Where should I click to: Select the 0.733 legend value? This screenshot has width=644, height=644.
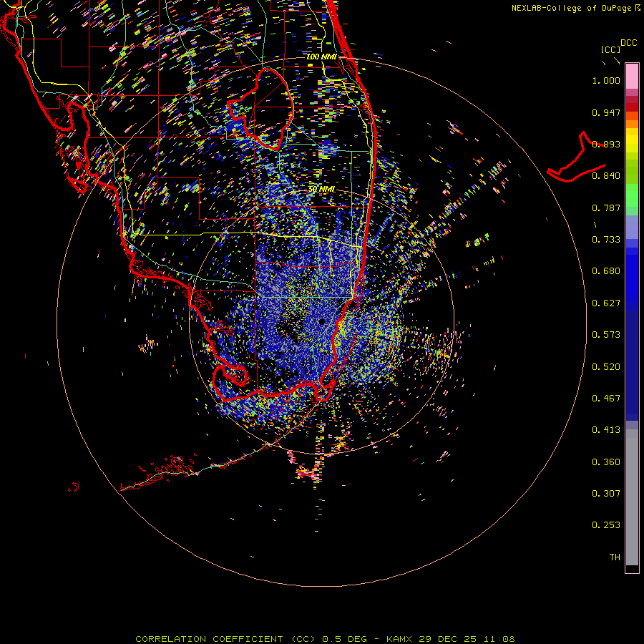[x=606, y=240]
